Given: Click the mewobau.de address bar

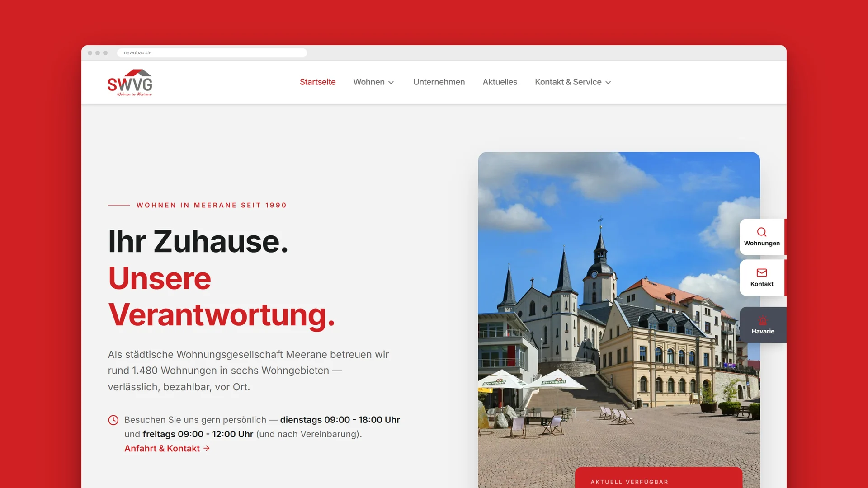Looking at the screenshot, I should (x=212, y=53).
